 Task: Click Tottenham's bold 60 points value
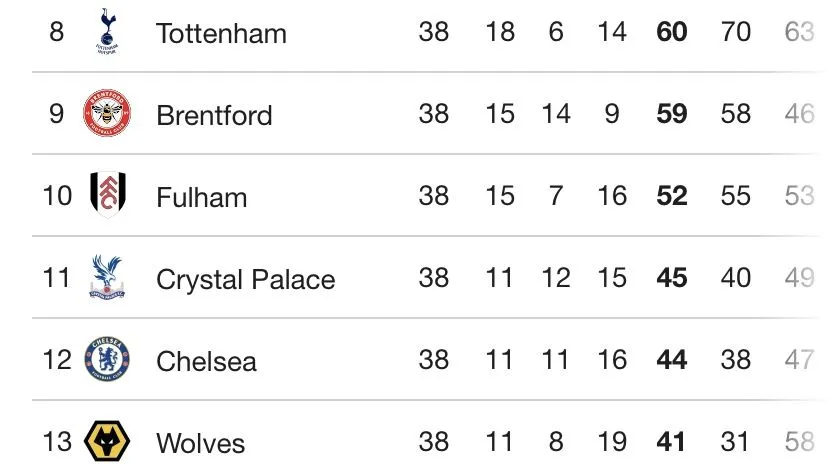672,32
